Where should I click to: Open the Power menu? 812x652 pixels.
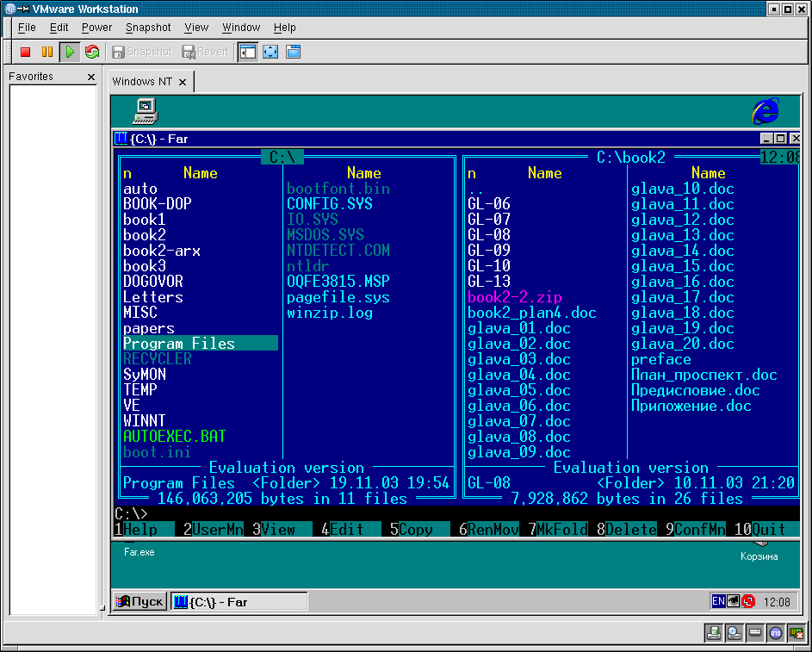pos(96,28)
